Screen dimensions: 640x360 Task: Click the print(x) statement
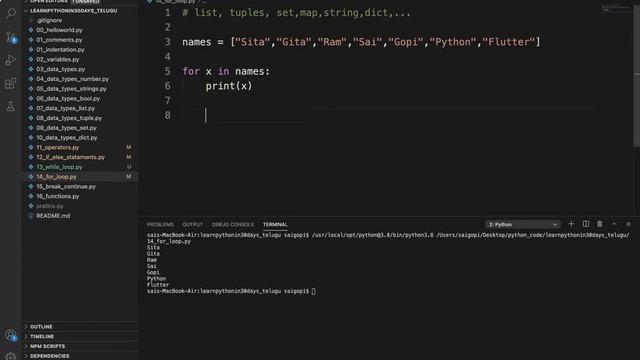point(229,86)
